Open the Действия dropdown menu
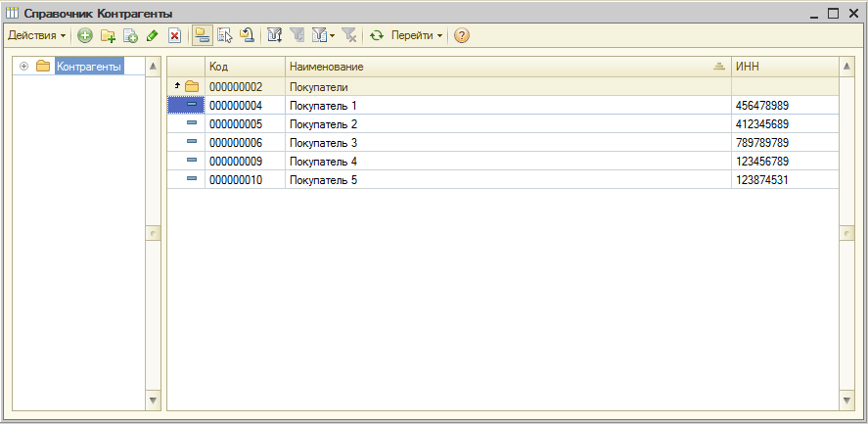The image size is (868, 424). (37, 35)
